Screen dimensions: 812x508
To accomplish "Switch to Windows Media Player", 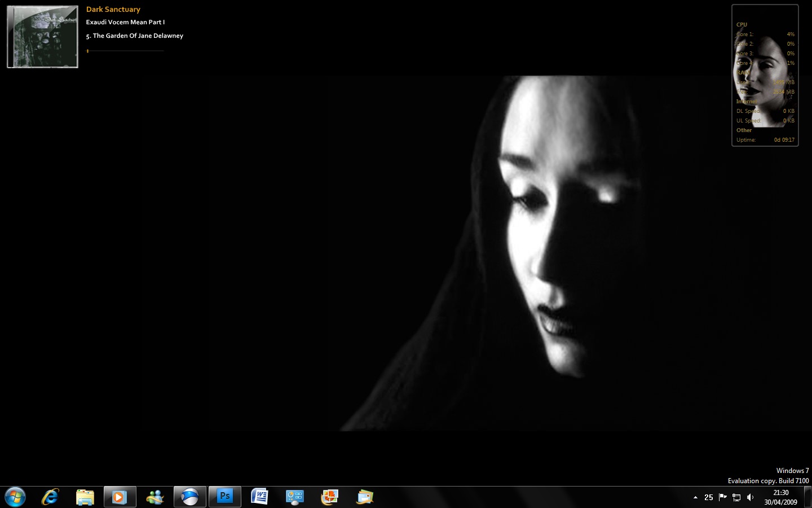I will click(x=120, y=497).
